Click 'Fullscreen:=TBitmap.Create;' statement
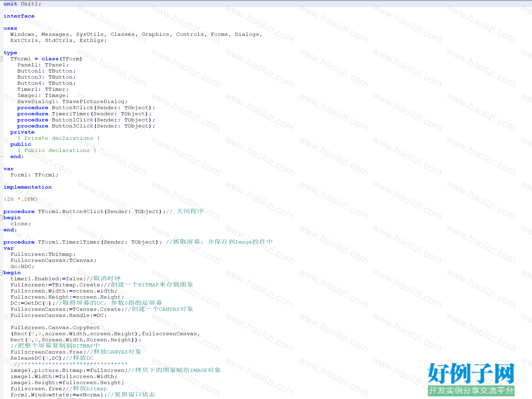Viewport: 532px width, 399px height. tap(57, 285)
